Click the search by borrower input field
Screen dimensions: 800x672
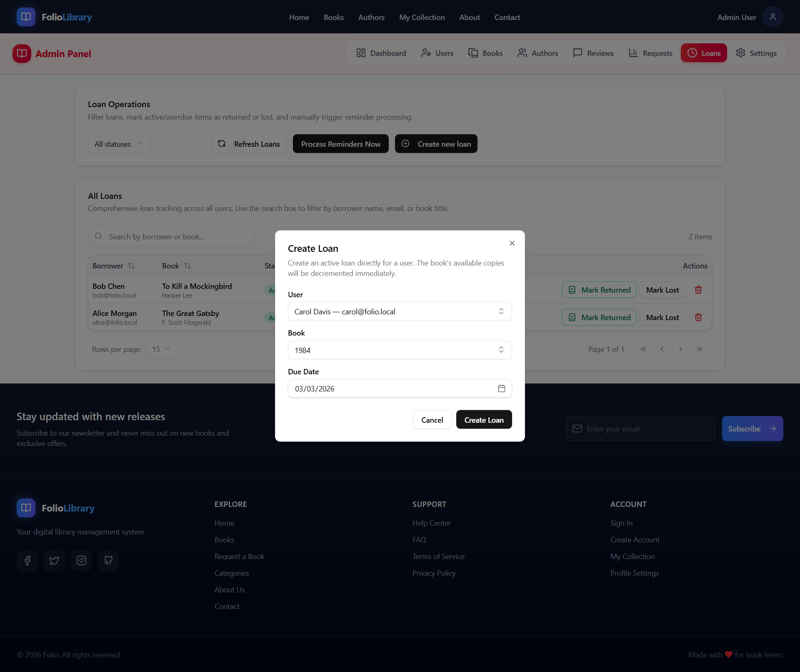click(171, 236)
